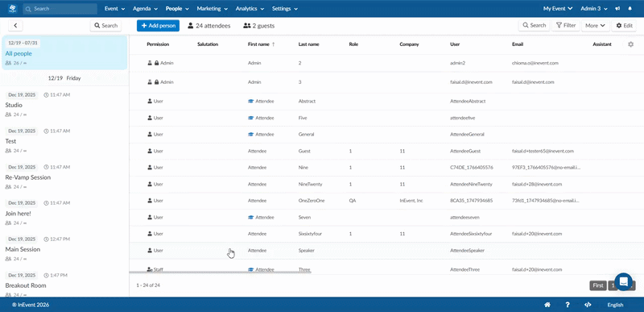Click username AttendeeNineTwenty
This screenshot has width=644, height=312.
(x=471, y=184)
